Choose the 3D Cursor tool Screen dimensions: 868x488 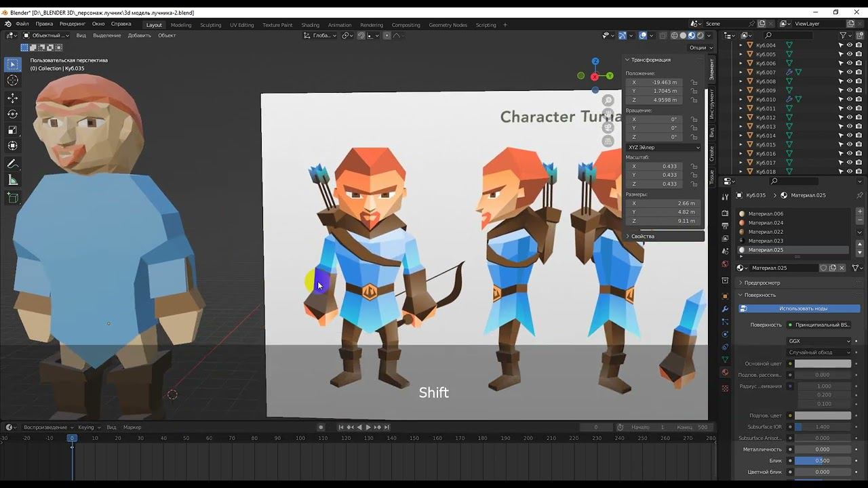[x=12, y=81]
